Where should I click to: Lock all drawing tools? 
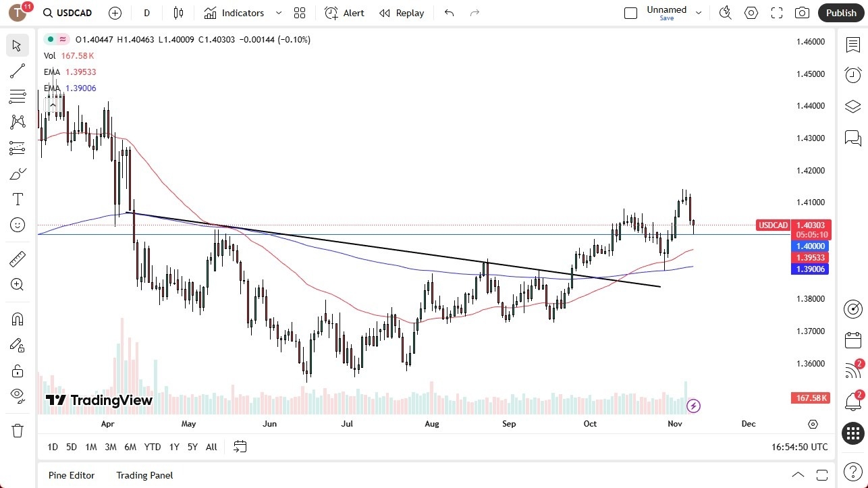[x=18, y=371]
